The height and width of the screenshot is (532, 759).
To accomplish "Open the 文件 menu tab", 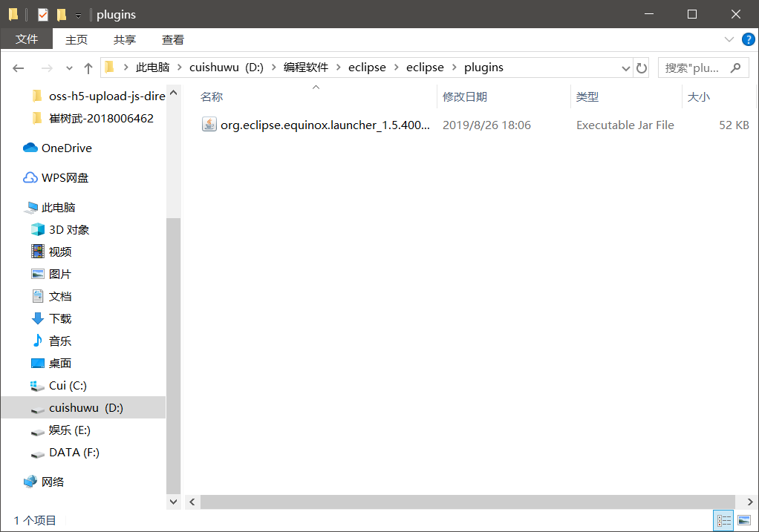I will tap(27, 39).
